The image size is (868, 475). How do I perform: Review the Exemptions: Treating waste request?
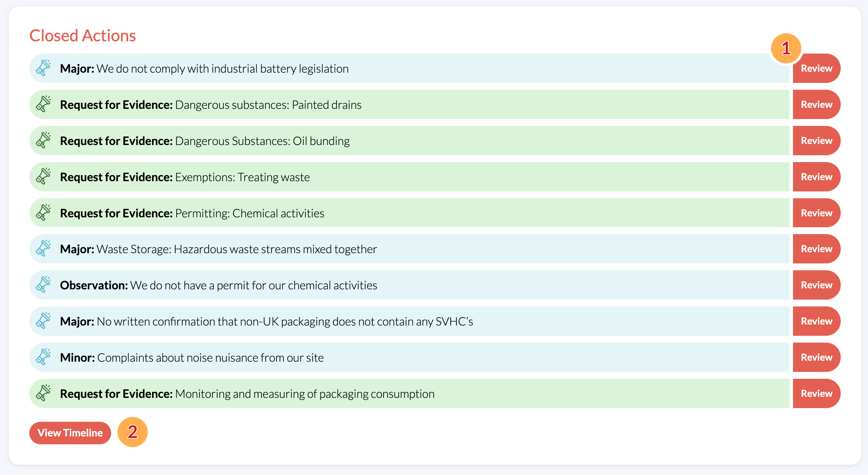(x=816, y=177)
